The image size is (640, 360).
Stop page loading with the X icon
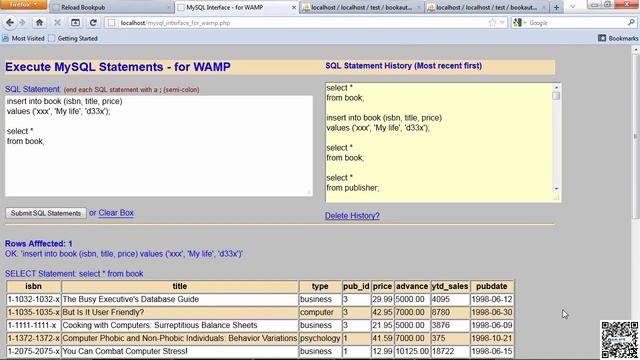coord(57,23)
